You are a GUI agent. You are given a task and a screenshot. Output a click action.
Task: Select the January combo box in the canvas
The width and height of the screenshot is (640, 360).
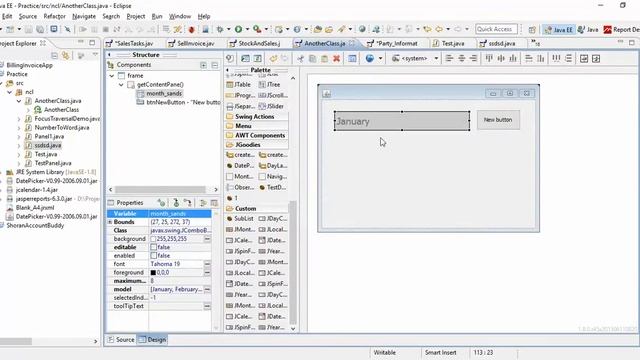tap(402, 121)
